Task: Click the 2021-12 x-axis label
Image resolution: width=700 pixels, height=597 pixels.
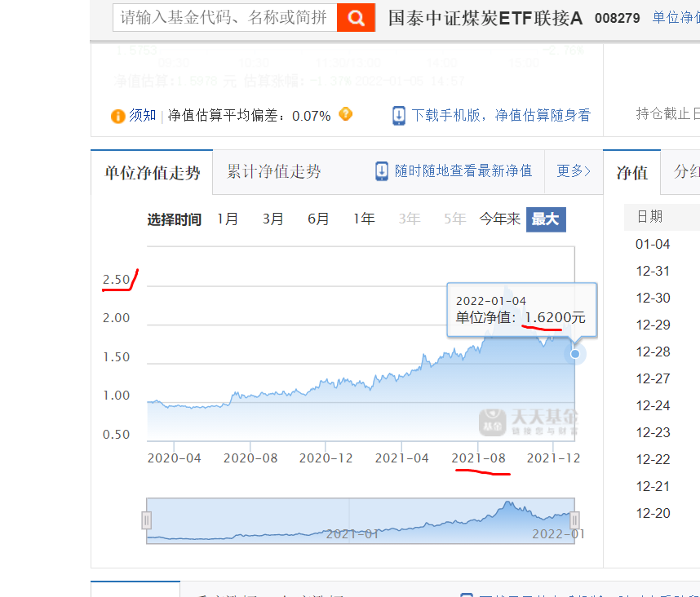Action: click(x=554, y=458)
